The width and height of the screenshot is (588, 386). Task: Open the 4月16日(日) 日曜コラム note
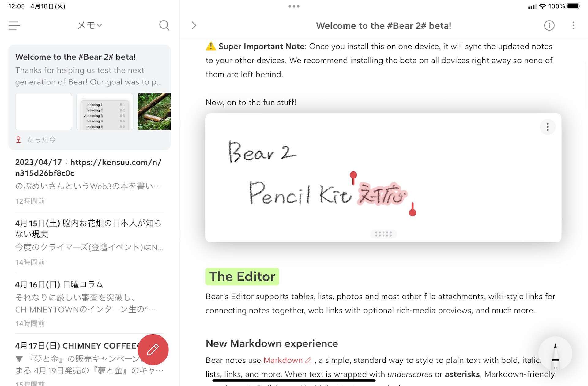click(x=89, y=303)
